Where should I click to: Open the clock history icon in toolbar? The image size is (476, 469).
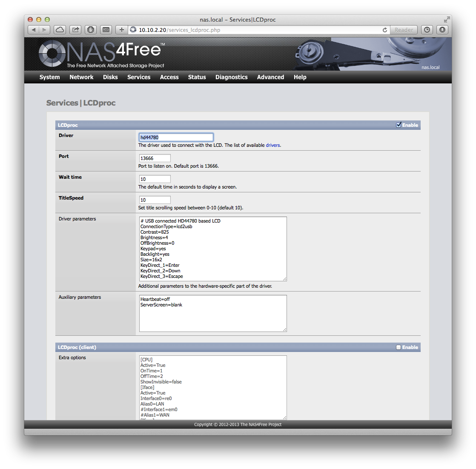click(x=427, y=30)
